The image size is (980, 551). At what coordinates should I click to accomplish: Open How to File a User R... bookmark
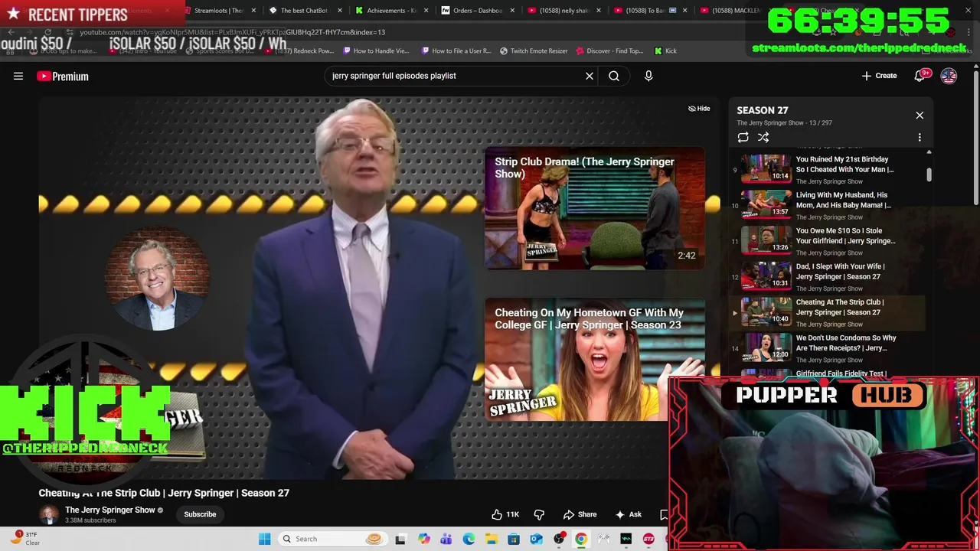(x=456, y=51)
